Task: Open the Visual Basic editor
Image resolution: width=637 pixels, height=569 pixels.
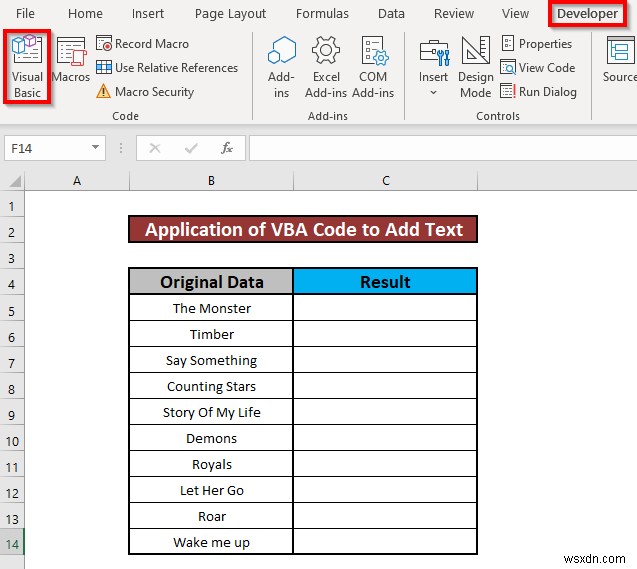Action: point(27,67)
